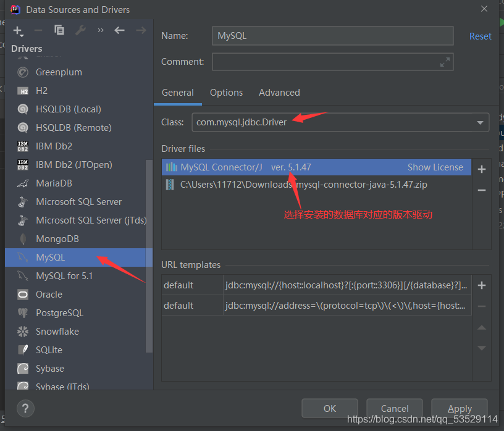Select the Snowflake driver icon
This screenshot has width=504, height=431.
pyautogui.click(x=23, y=332)
